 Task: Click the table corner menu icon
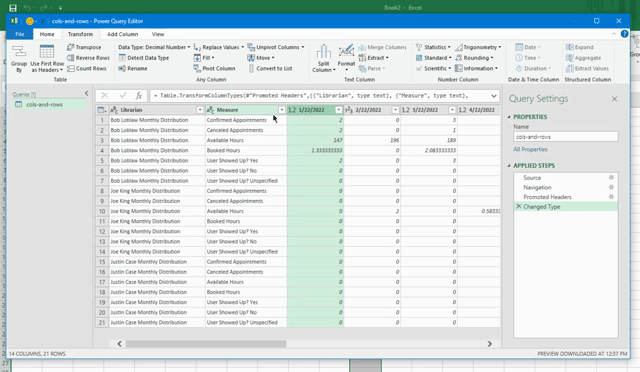click(x=102, y=110)
